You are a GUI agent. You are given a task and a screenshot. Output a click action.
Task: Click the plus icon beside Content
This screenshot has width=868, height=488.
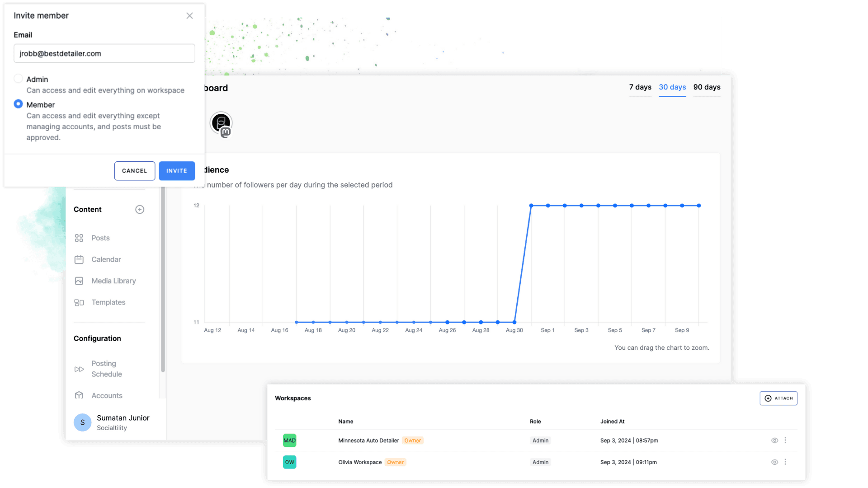coord(140,210)
